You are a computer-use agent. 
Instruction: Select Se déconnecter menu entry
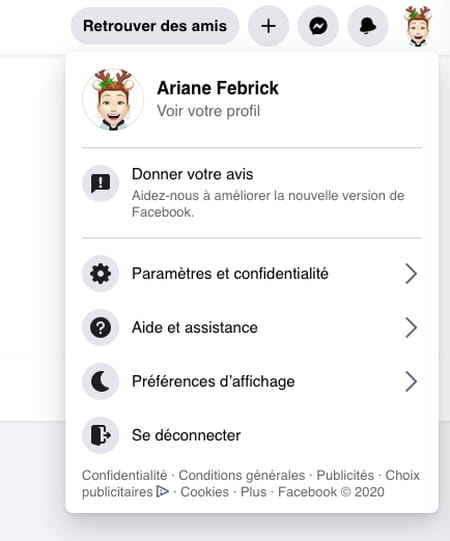click(x=252, y=435)
